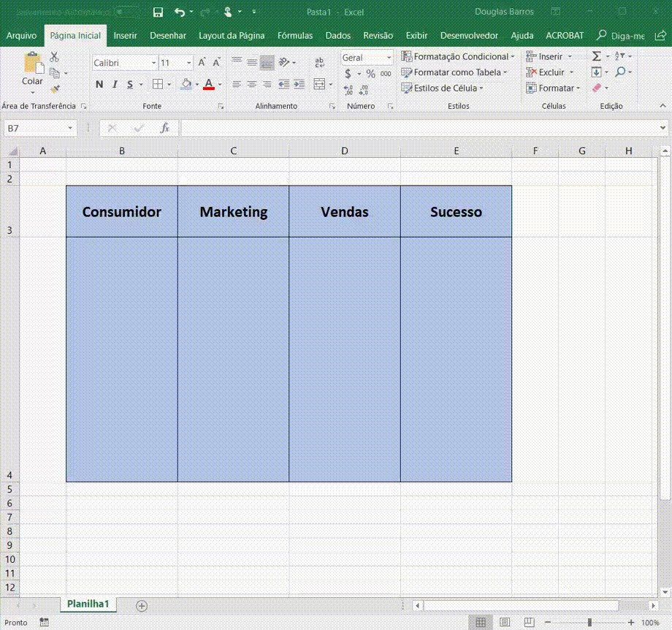Click the Exibir ribbon tab

pos(416,36)
